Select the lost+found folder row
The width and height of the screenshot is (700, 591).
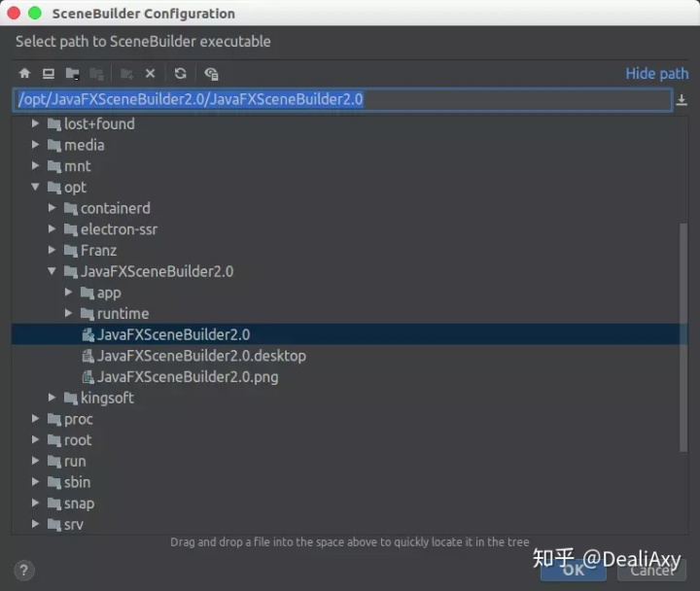pyautogui.click(x=349, y=123)
